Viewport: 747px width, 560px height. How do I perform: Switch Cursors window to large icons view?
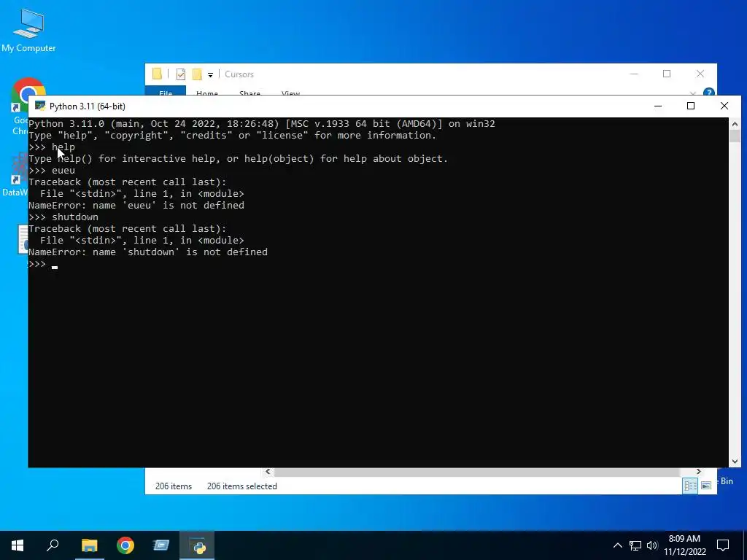click(706, 486)
